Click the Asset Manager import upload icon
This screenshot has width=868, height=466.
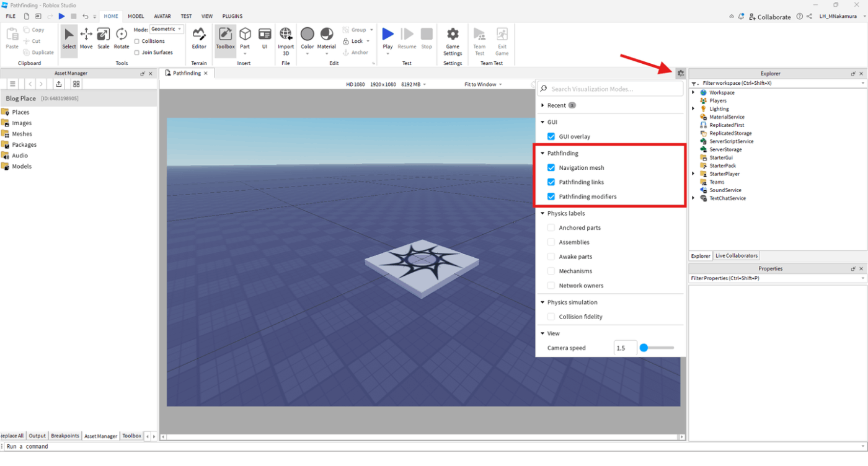pos(58,84)
